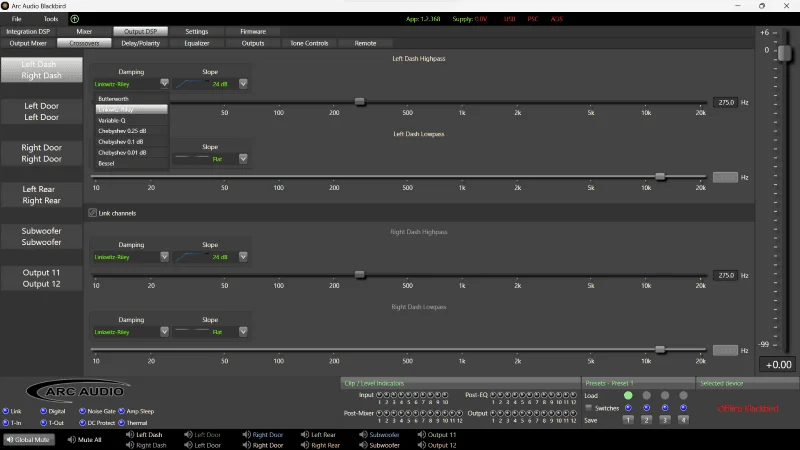Mute the upper Left Door speaker icon
The height and width of the screenshot is (450, 800).
pyautogui.click(x=188, y=435)
